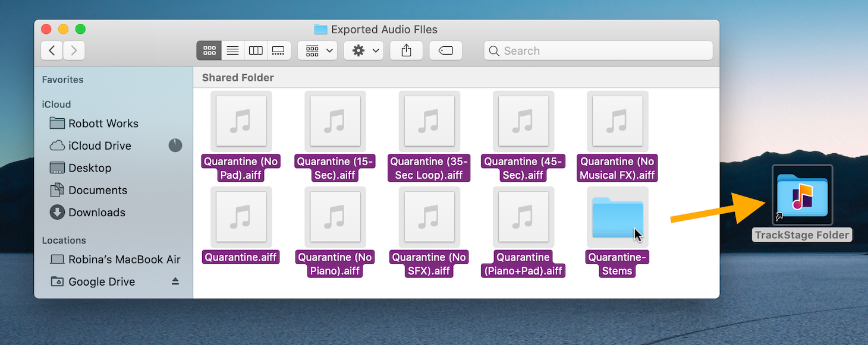868x345 pixels.
Task: Click the Robott Works folder icon
Action: coord(57,123)
